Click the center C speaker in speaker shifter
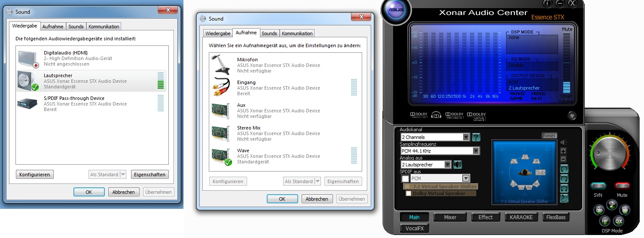 (x=524, y=157)
